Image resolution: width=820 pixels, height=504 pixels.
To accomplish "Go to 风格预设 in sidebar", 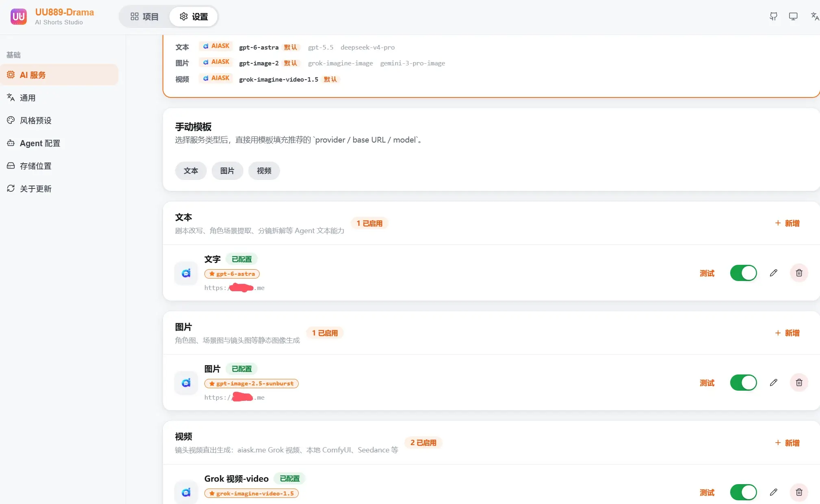I will (x=59, y=121).
